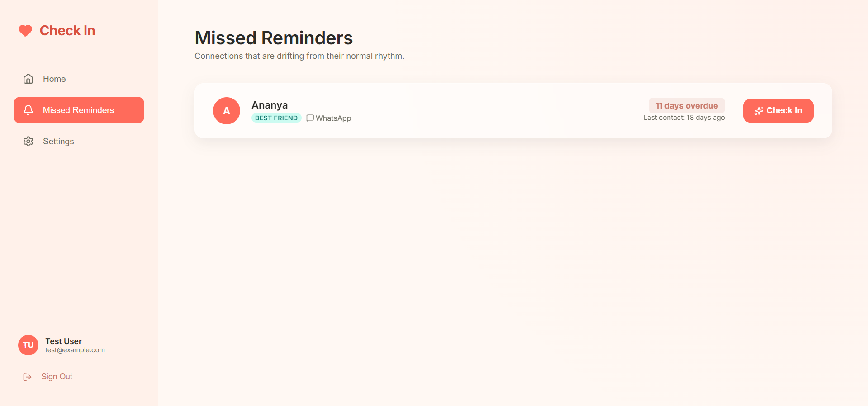Click the heart logo icon
Viewport: 868px width, 406px height.
click(25, 31)
